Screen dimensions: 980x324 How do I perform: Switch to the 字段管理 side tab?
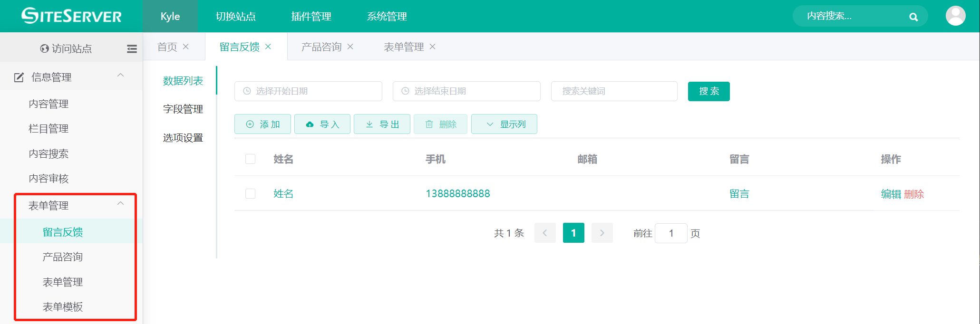pyautogui.click(x=183, y=109)
